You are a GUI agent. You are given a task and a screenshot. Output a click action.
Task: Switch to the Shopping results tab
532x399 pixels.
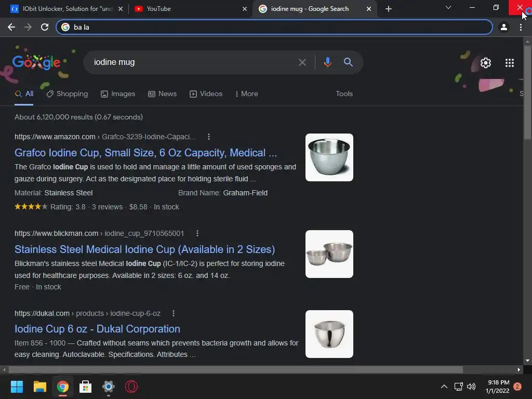(x=67, y=94)
